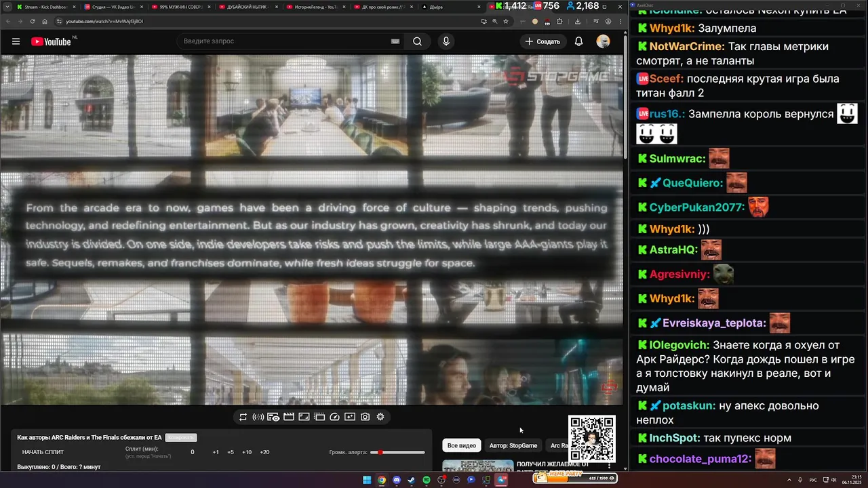Click the clapperboard icon in player toolbar
The height and width of the screenshot is (488, 868).
[288, 417]
